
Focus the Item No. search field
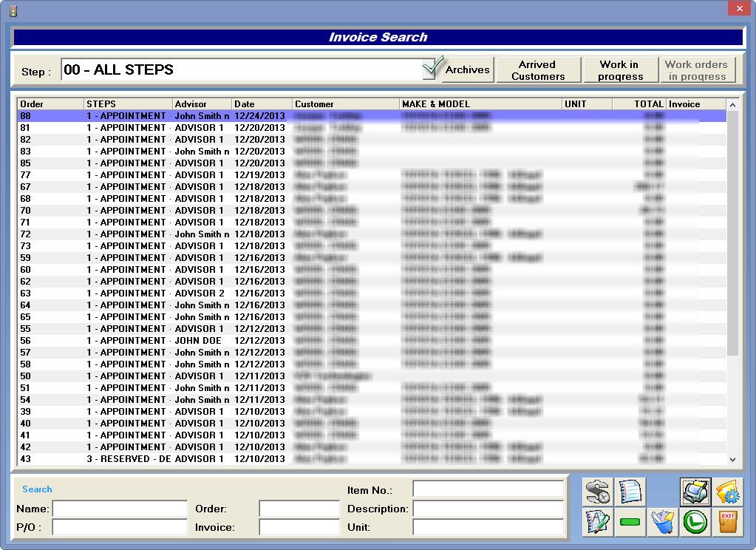point(488,489)
